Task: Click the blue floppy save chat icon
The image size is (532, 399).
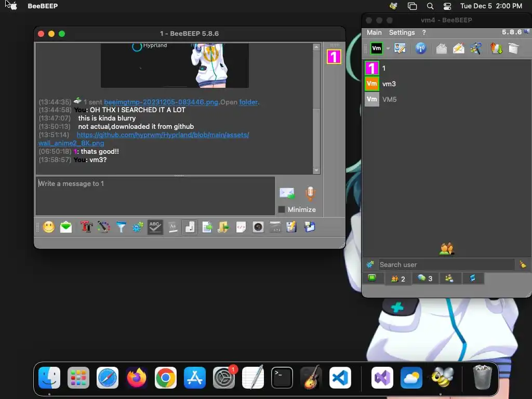Action: 310,227
